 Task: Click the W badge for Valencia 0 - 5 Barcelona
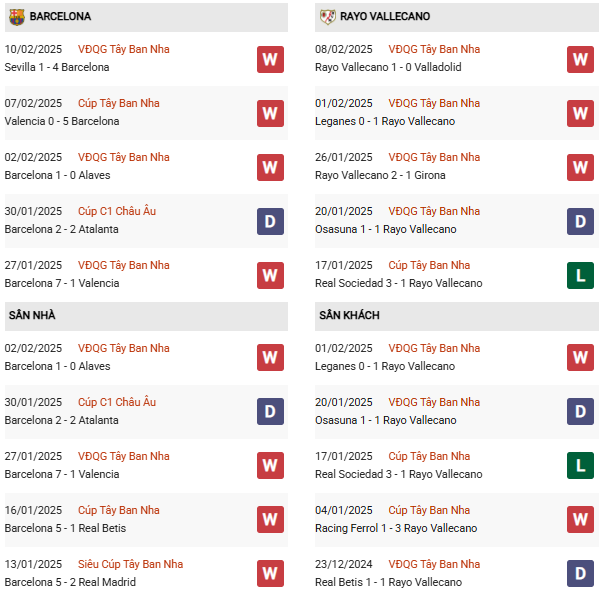[269, 113]
